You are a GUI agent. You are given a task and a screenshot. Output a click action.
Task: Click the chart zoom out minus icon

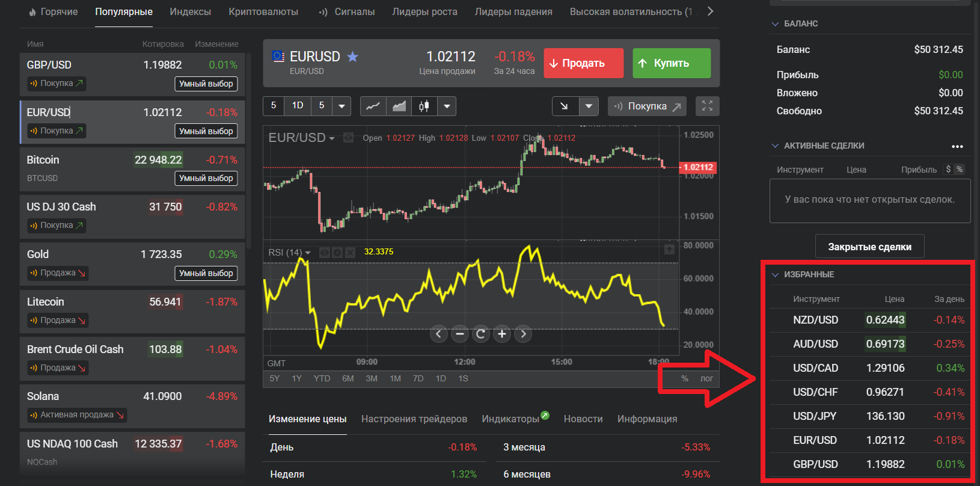[x=459, y=334]
